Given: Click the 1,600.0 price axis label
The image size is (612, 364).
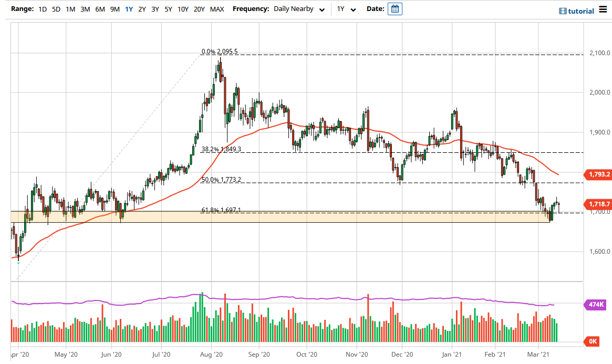Looking at the screenshot, I should coord(599,252).
